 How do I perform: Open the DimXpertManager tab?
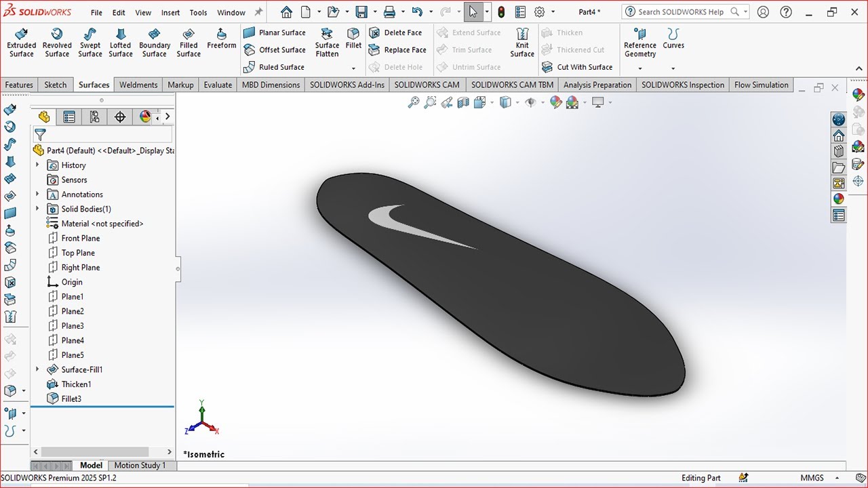pos(120,117)
